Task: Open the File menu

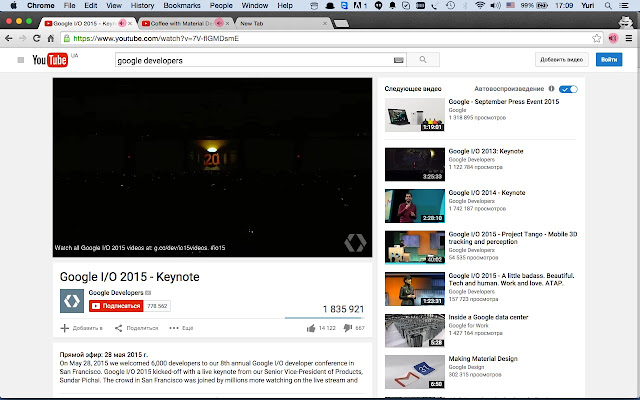Action: click(69, 5)
